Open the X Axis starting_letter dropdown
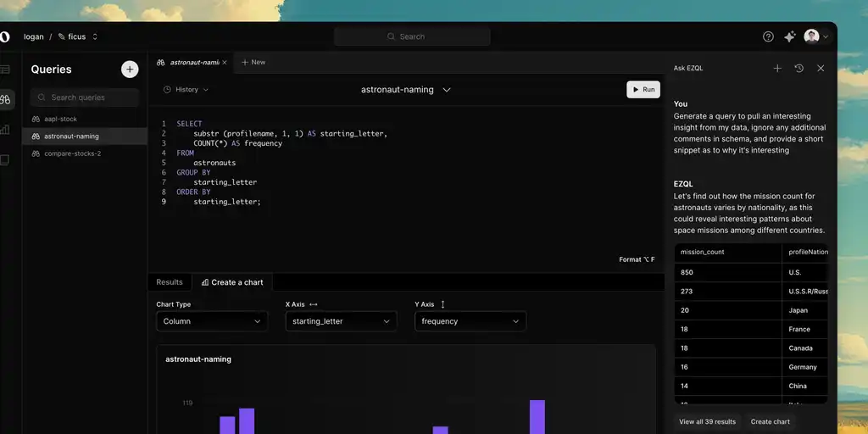This screenshot has width=868, height=434. pos(341,321)
